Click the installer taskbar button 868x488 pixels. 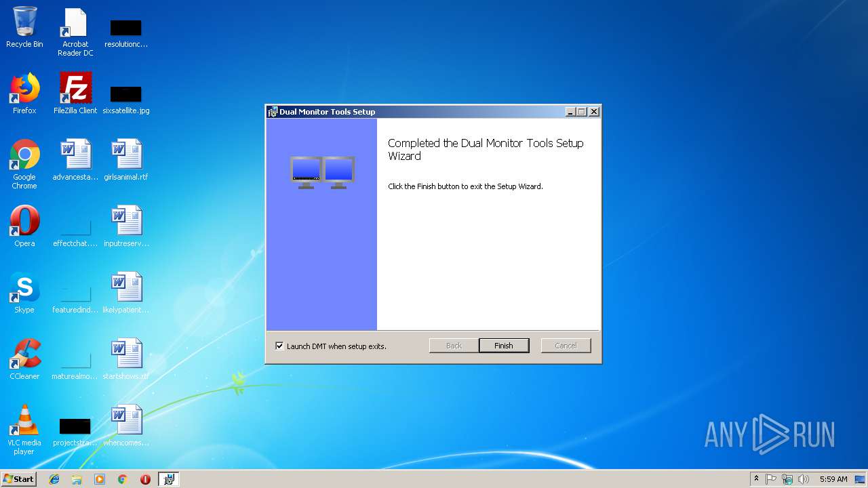(x=169, y=479)
